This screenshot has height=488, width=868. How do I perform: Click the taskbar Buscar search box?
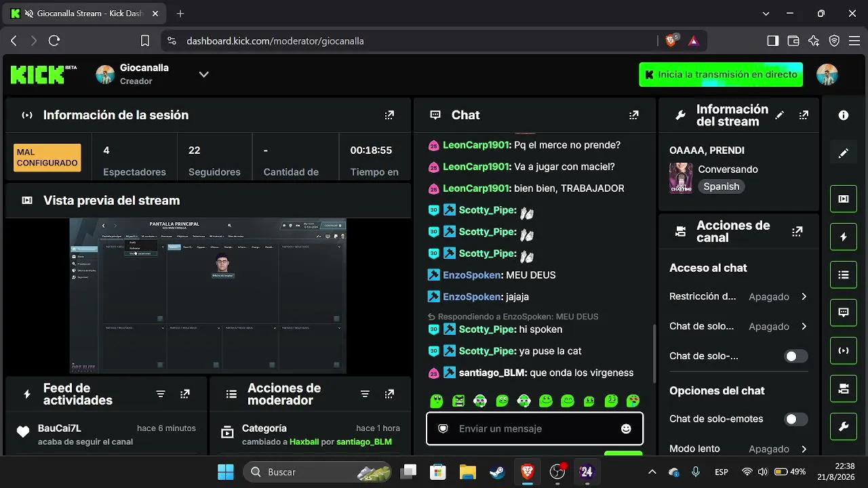pos(318,472)
